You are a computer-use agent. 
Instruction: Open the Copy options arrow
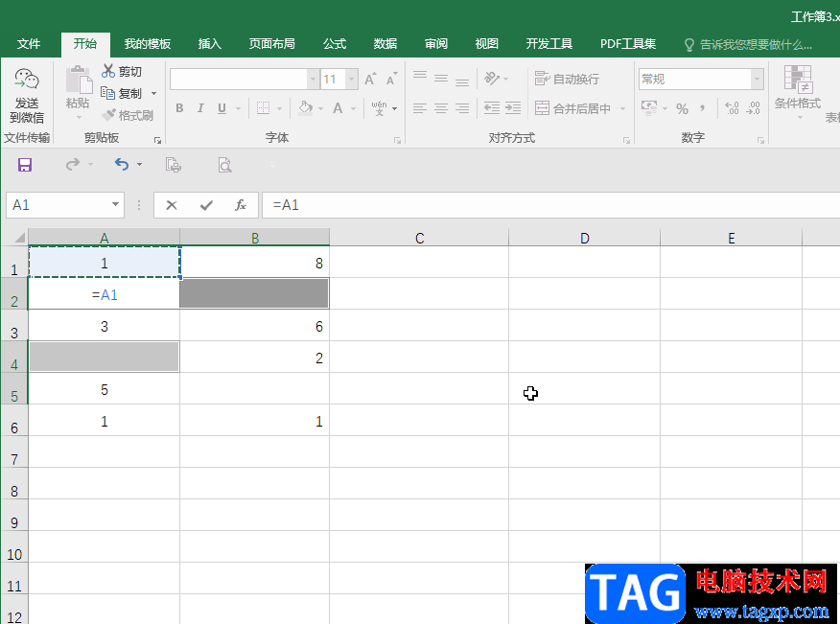pos(153,94)
